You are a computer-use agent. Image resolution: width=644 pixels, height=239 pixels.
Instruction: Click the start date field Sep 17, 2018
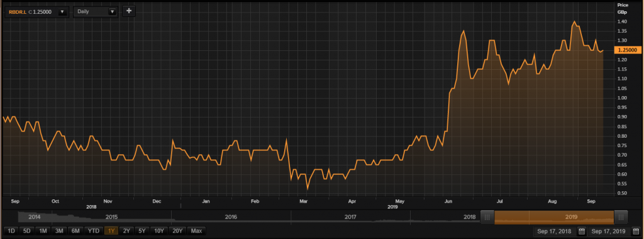(555, 231)
